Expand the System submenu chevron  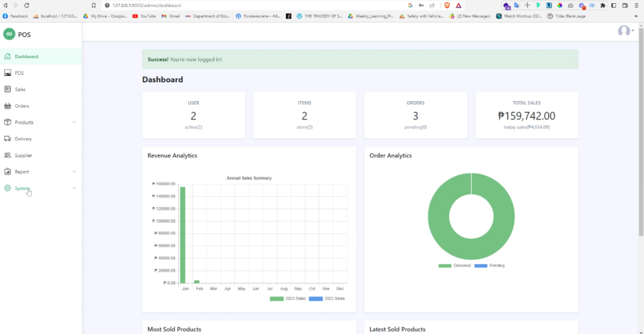[74, 188]
